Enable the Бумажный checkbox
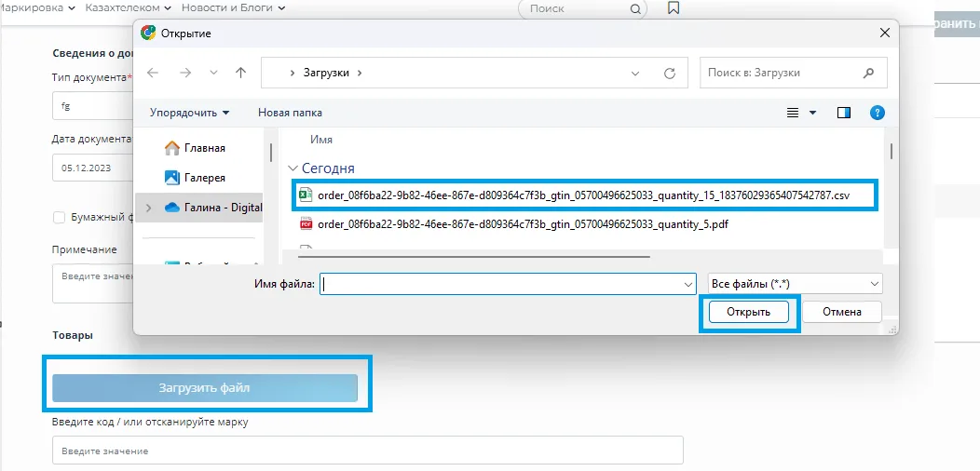Viewport: 980px width, 471px height. pos(60,218)
